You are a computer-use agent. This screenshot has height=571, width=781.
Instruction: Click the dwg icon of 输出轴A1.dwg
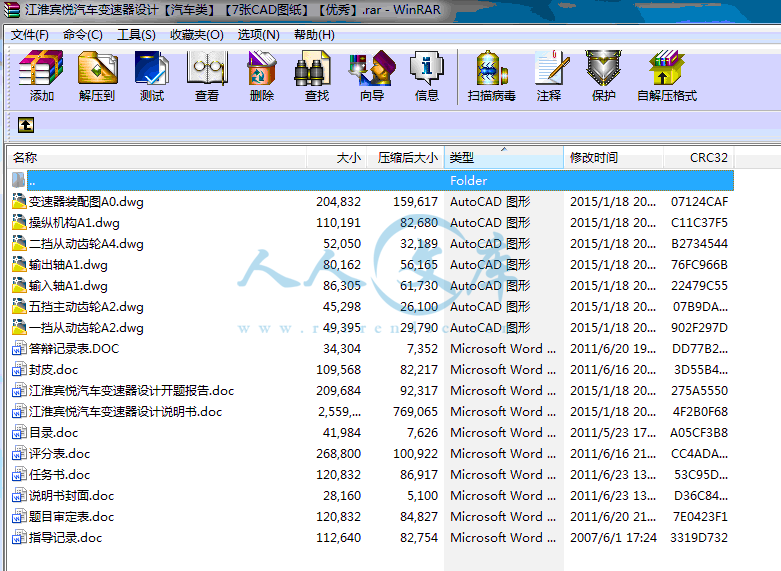[19, 264]
